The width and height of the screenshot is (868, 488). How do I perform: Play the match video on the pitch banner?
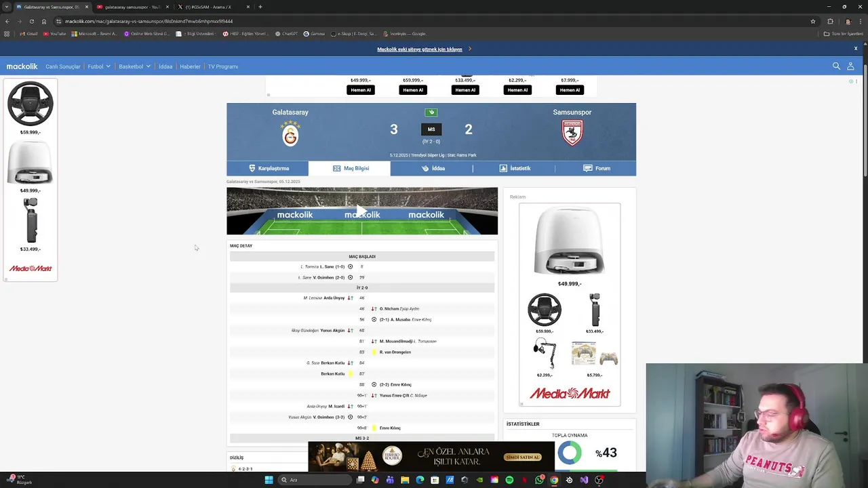click(361, 211)
